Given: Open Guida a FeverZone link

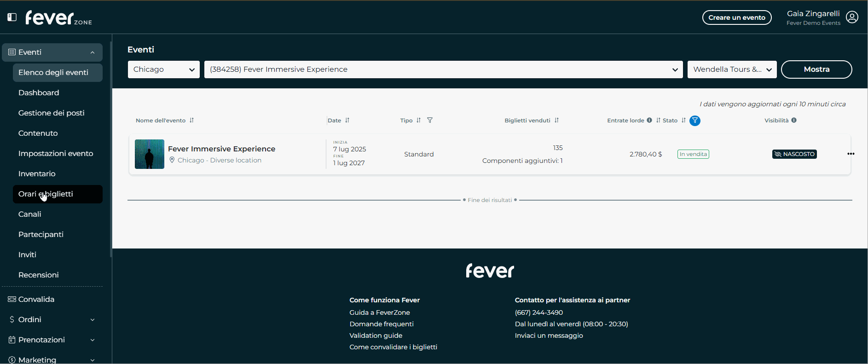Looking at the screenshot, I should pos(380,312).
